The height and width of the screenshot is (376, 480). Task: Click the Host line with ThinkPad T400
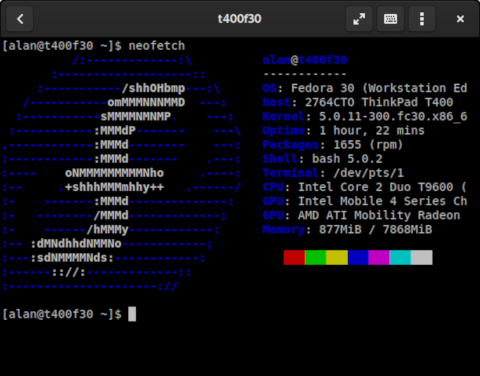coord(358,102)
